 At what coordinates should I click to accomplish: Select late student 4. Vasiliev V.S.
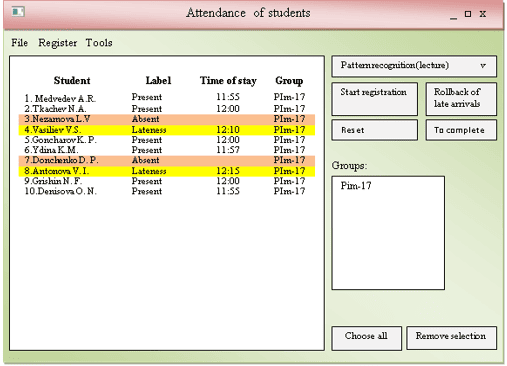pos(167,130)
